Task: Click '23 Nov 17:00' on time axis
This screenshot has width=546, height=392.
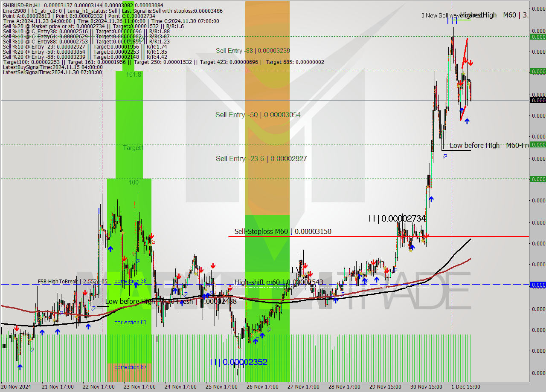Action: (x=139, y=387)
